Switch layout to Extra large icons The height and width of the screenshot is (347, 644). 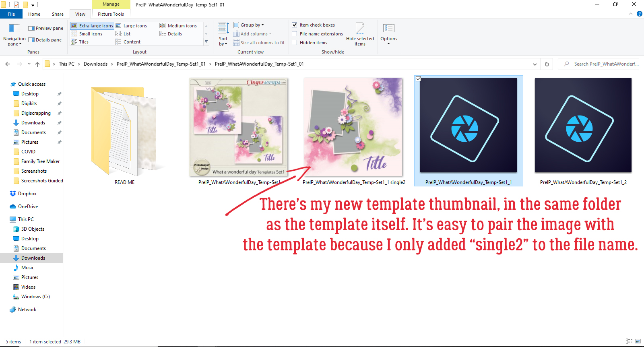pos(92,26)
